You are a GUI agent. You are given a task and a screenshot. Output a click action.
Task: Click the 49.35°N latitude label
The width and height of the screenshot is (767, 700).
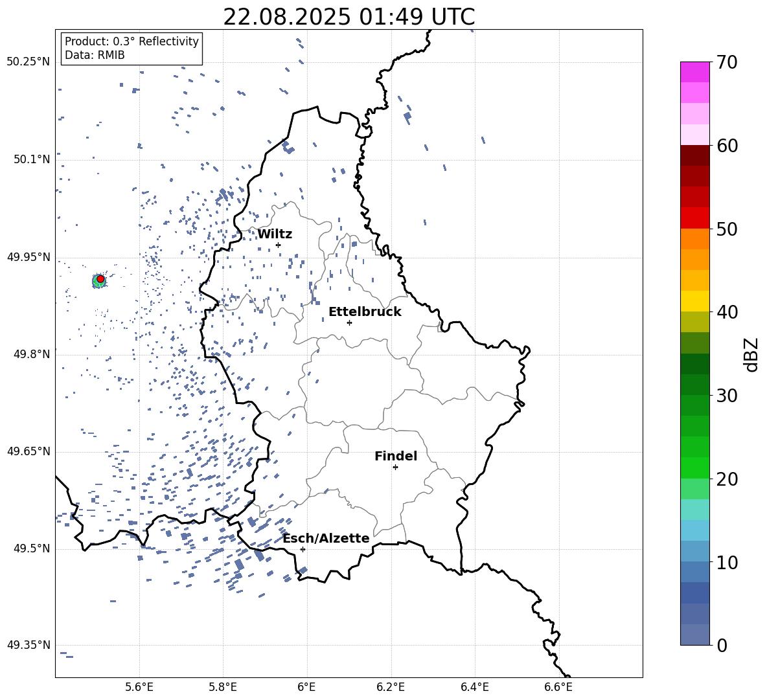coord(29,645)
